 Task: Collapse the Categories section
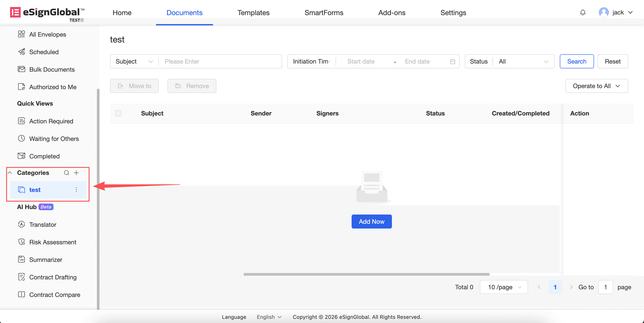(10, 173)
